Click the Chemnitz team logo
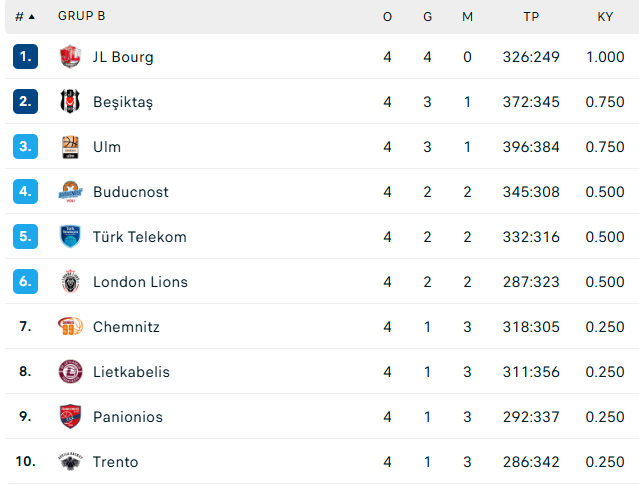The image size is (639, 485). pyautogui.click(x=70, y=327)
